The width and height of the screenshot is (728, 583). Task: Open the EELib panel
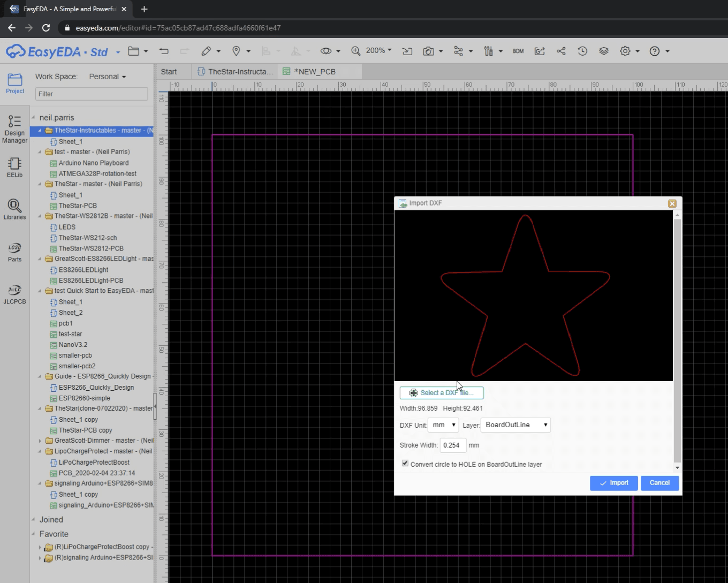[x=14, y=168]
